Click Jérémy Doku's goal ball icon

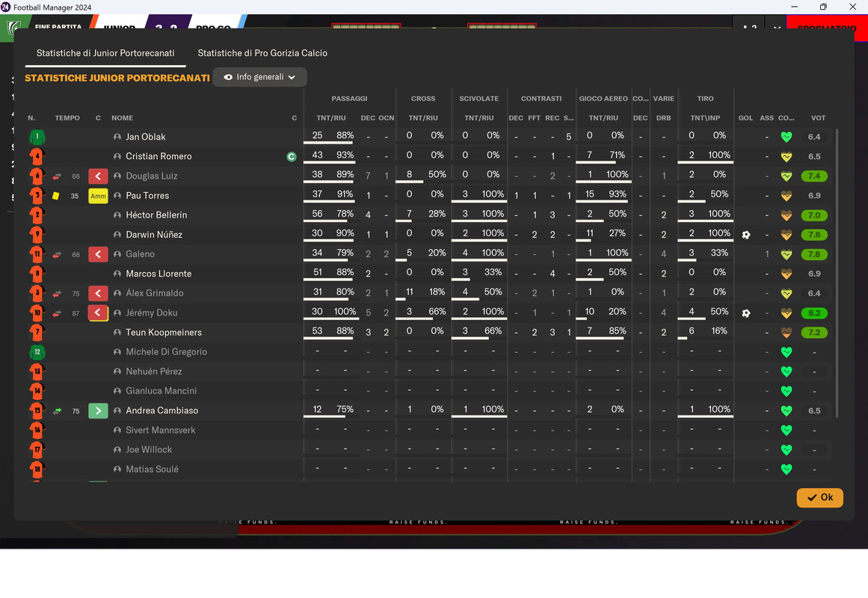point(745,313)
